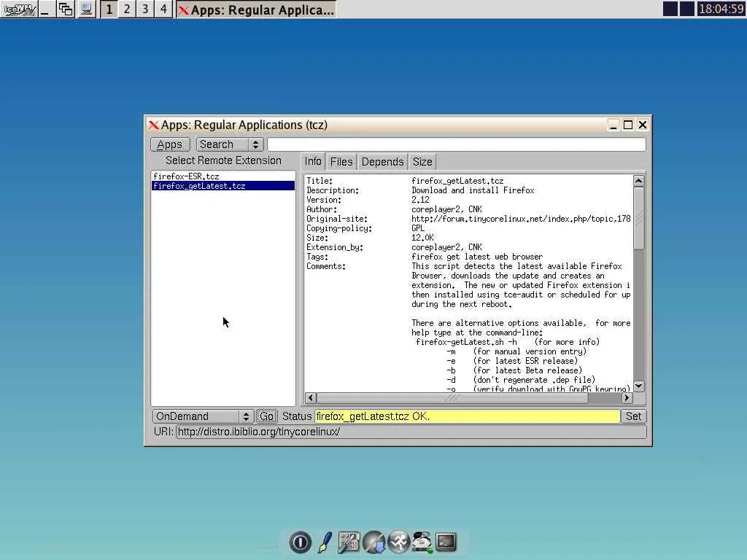
Task: Click the Go button
Action: coord(266,416)
